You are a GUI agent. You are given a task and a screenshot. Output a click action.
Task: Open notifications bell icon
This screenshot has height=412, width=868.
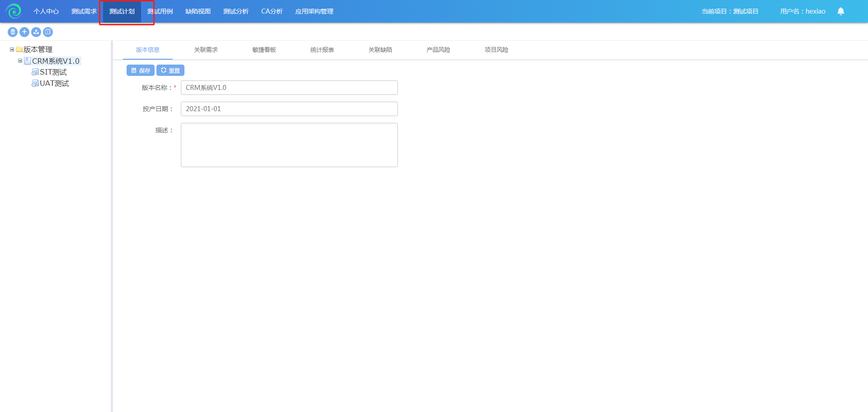(x=841, y=11)
